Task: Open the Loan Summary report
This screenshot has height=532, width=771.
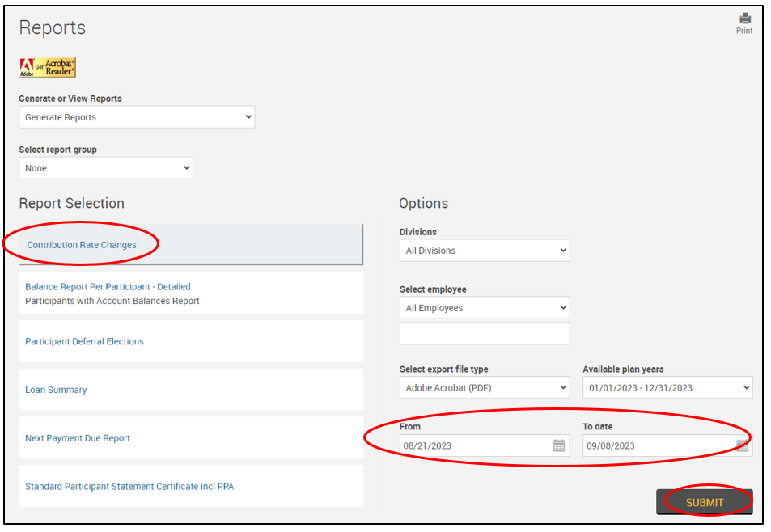Action: 56,390
